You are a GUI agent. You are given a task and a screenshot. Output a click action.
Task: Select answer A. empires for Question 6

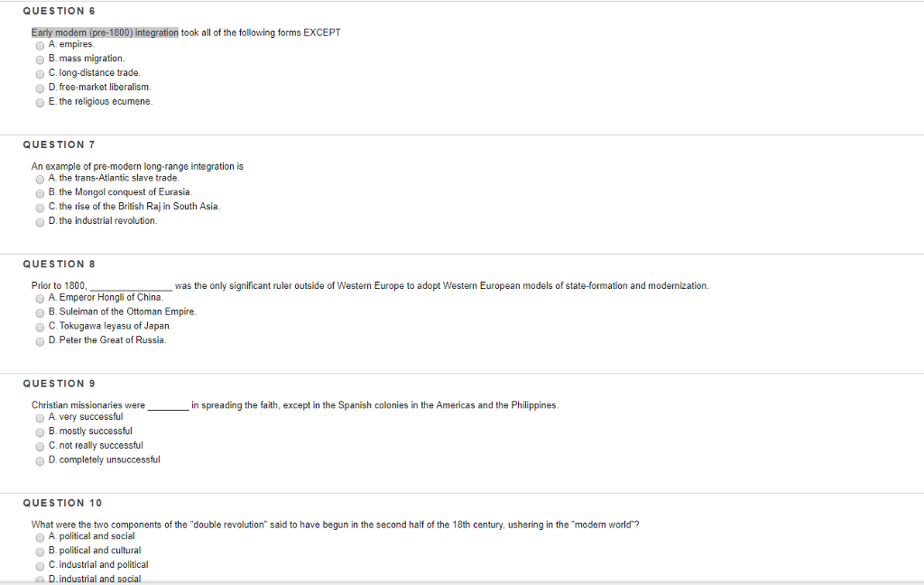[x=40, y=46]
